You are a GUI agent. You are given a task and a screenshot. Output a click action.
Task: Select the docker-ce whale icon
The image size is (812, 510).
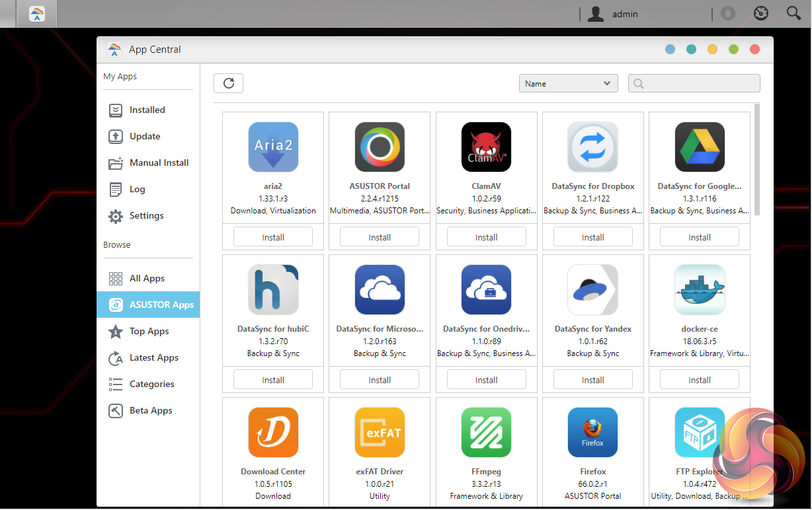pyautogui.click(x=700, y=290)
